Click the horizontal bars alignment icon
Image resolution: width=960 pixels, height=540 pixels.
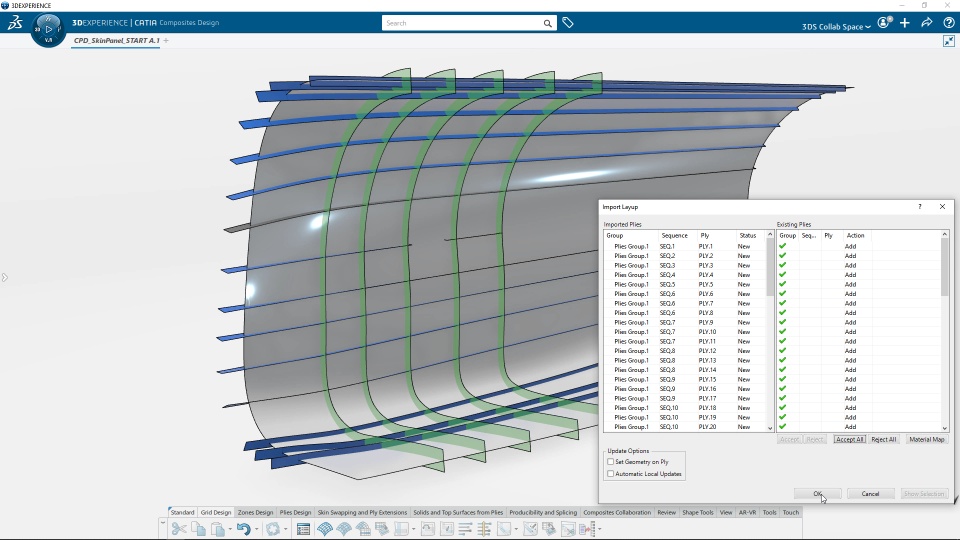[465, 529]
